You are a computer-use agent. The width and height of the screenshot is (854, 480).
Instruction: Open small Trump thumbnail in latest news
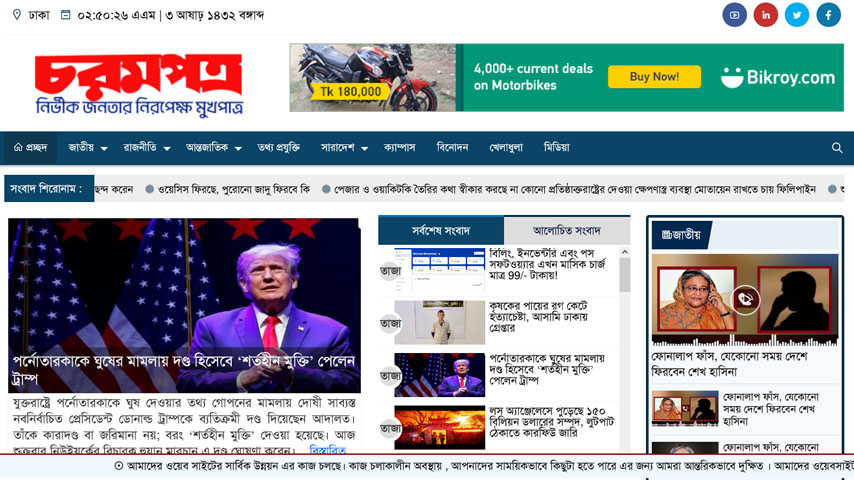[x=440, y=375]
